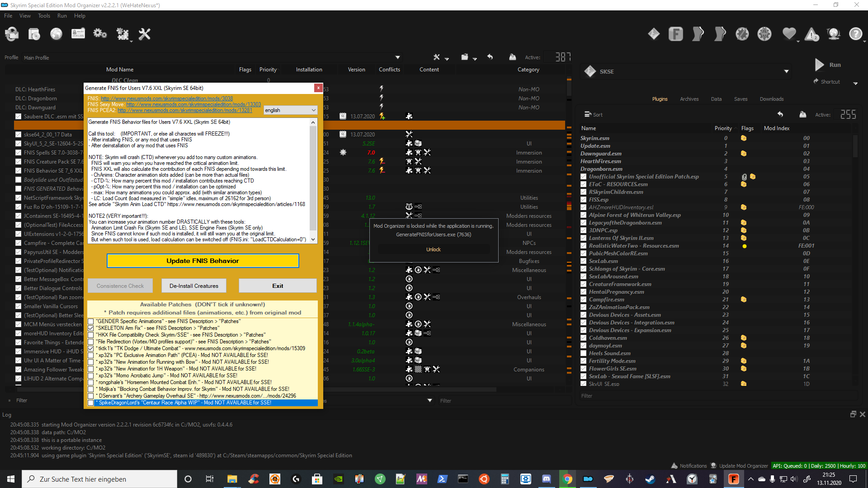Open the Endorse heart icon
Image resolution: width=868 pixels, height=488 pixels.
click(x=789, y=34)
